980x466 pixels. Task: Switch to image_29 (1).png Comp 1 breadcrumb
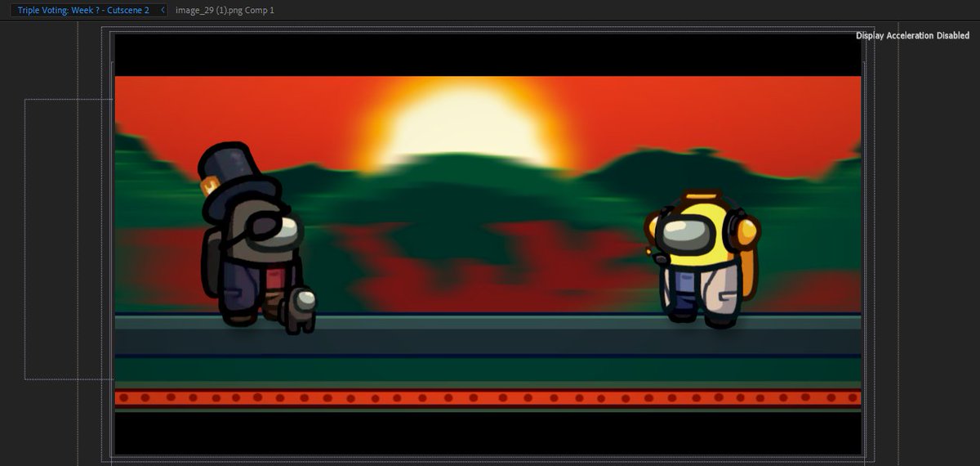[225, 10]
